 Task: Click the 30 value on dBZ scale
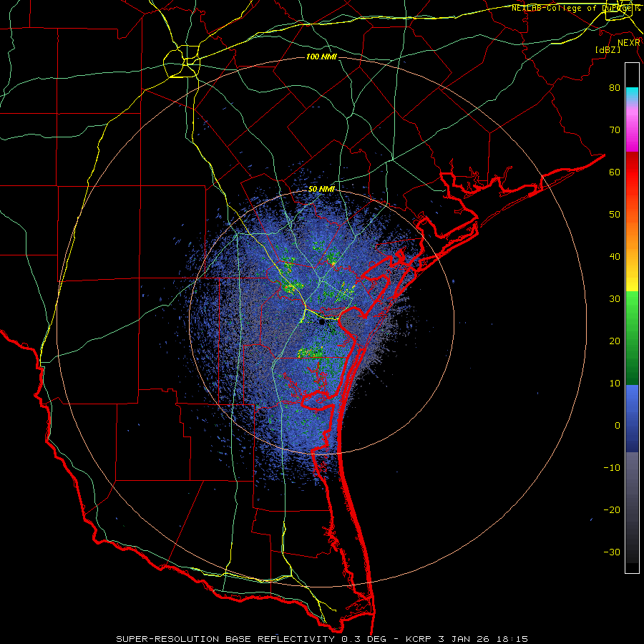point(615,298)
